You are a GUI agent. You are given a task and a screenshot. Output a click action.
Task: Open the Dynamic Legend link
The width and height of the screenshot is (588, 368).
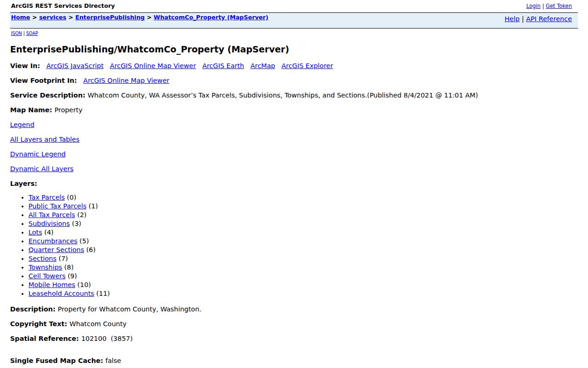[38, 154]
